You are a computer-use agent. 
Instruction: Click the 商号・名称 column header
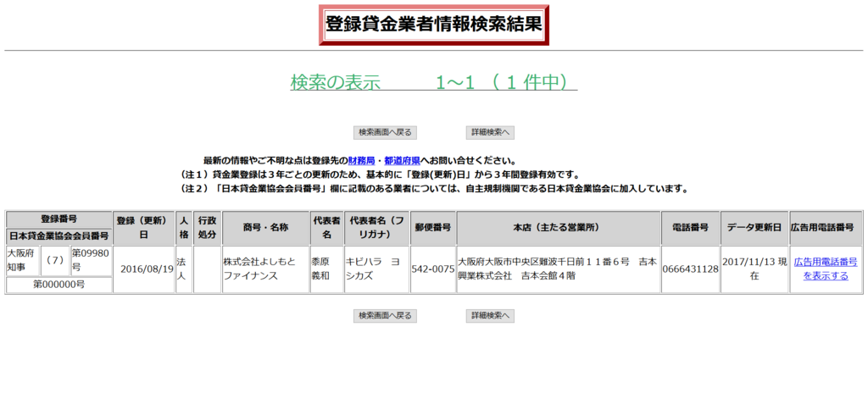click(x=265, y=228)
